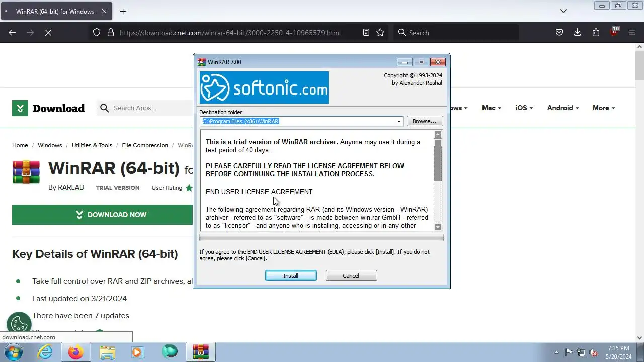Click the WinRAR books icon on the page

click(x=26, y=172)
